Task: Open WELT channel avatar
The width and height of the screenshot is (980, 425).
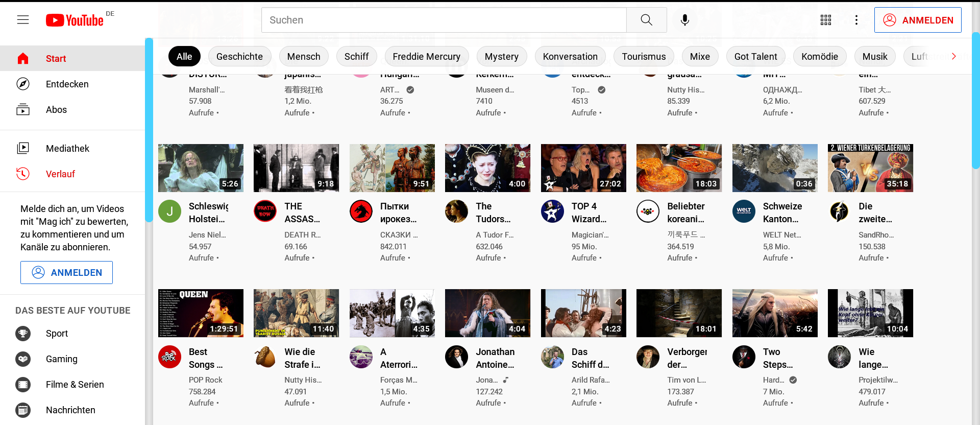Action: 744,211
